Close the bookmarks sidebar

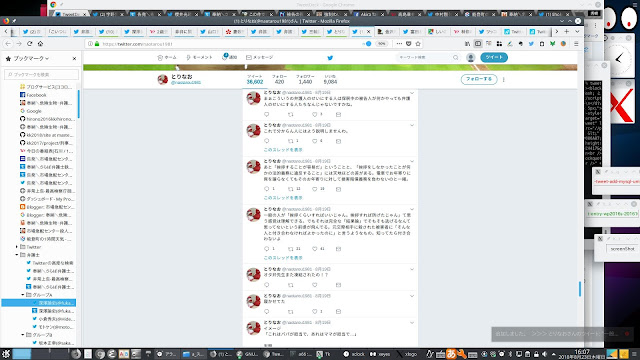click(x=74, y=59)
